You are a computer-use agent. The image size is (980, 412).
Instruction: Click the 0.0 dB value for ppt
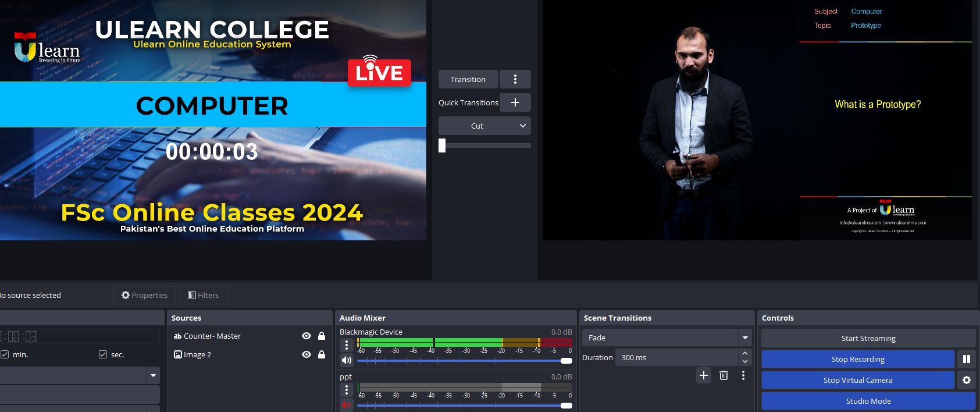pos(561,377)
